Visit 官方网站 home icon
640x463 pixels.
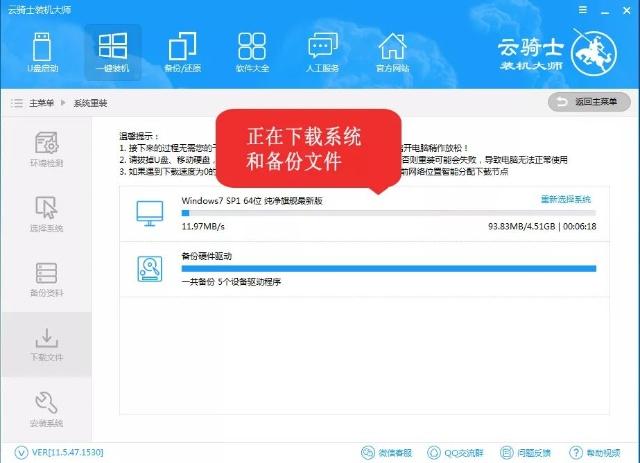tap(392, 52)
